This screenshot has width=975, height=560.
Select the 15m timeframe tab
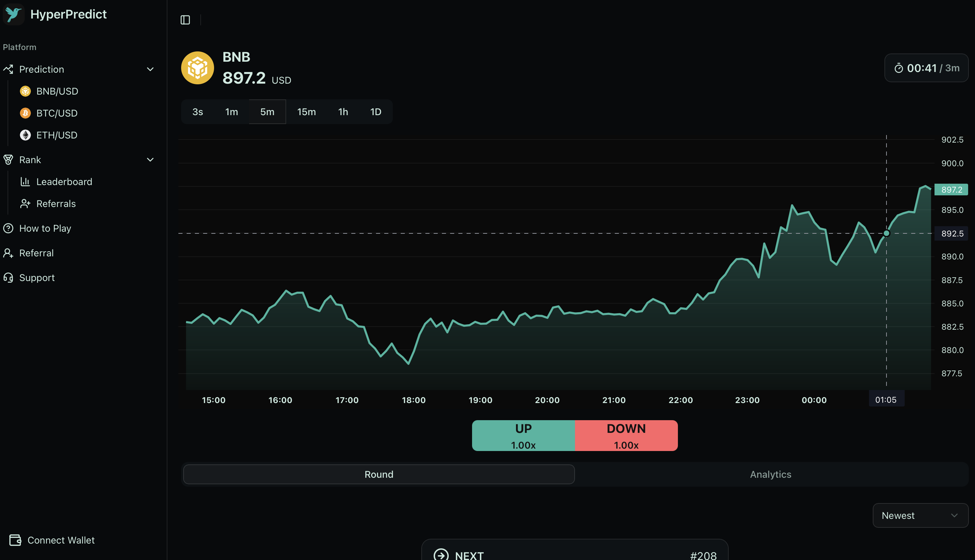pos(306,111)
